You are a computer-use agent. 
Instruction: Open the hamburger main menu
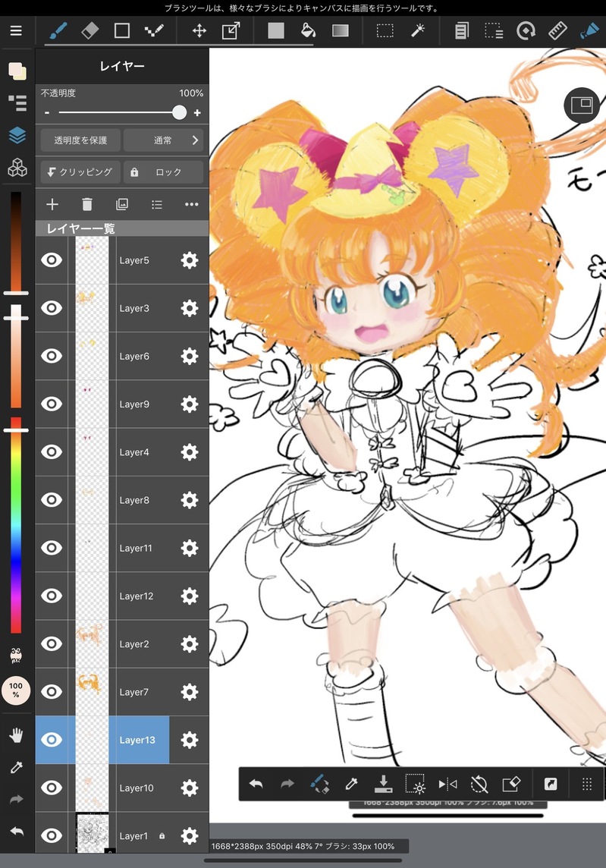point(16,30)
